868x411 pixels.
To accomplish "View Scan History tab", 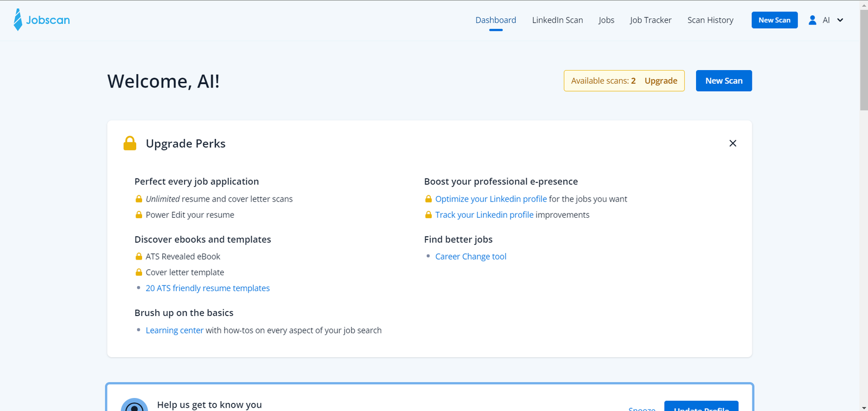I will 710,20.
